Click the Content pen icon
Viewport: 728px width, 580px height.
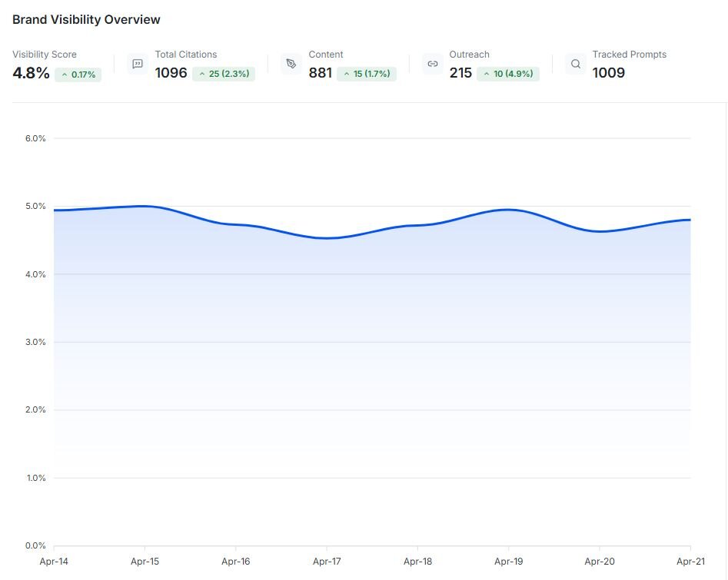tap(291, 64)
